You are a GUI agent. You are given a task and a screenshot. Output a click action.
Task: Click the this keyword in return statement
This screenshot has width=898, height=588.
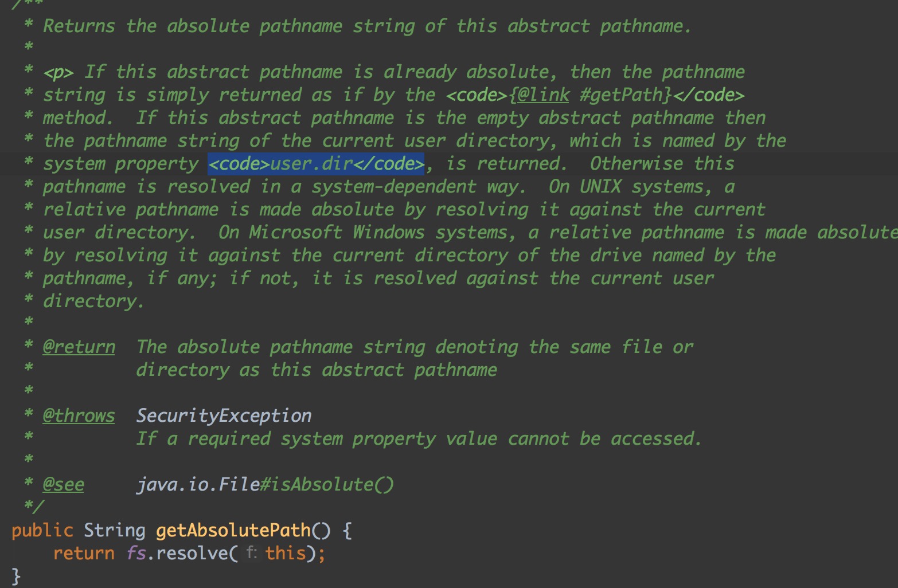click(286, 554)
